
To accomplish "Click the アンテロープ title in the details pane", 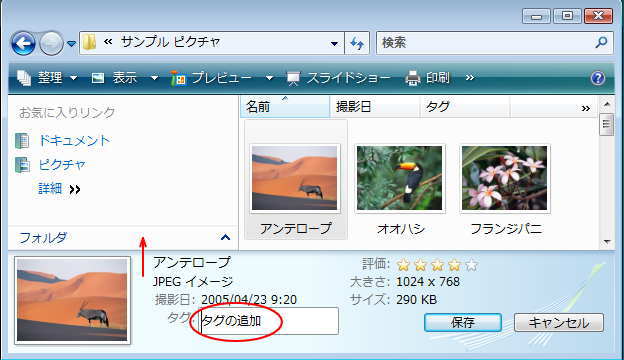I will tap(192, 263).
